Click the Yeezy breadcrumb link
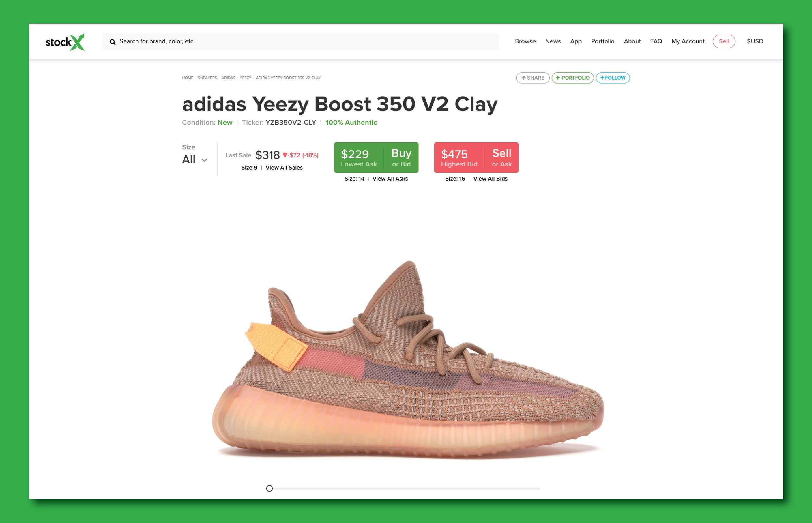The height and width of the screenshot is (523, 812). [245, 78]
